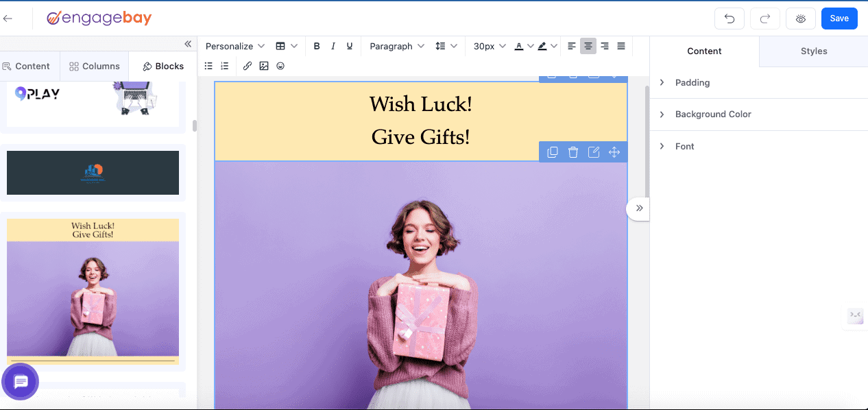Undo the last change
Viewport: 868px width, 410px height.
click(730, 19)
